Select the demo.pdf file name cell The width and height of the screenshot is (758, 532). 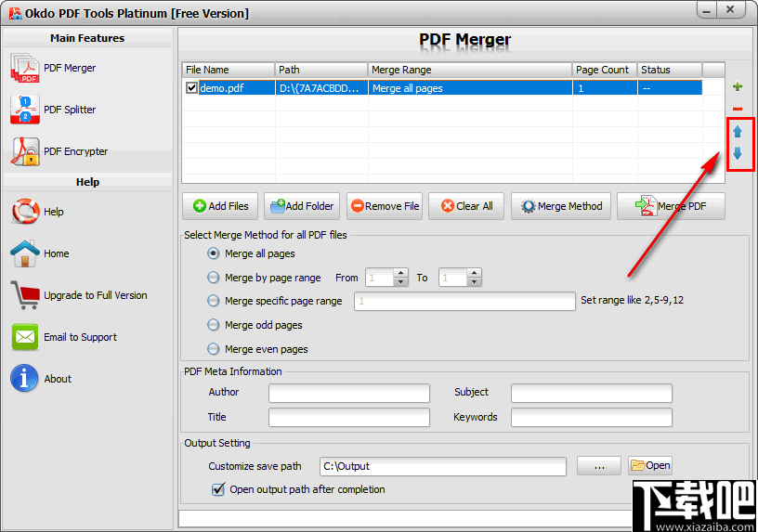pos(236,88)
